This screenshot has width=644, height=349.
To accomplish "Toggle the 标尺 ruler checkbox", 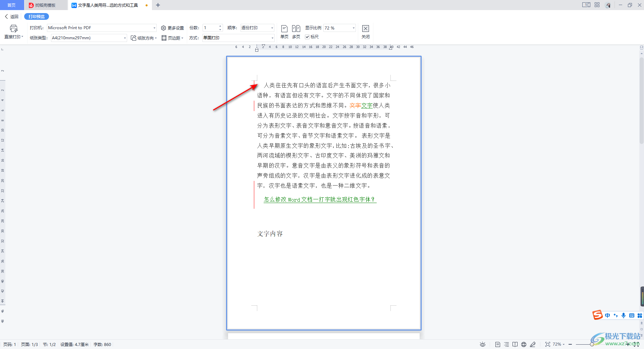I will tap(307, 37).
